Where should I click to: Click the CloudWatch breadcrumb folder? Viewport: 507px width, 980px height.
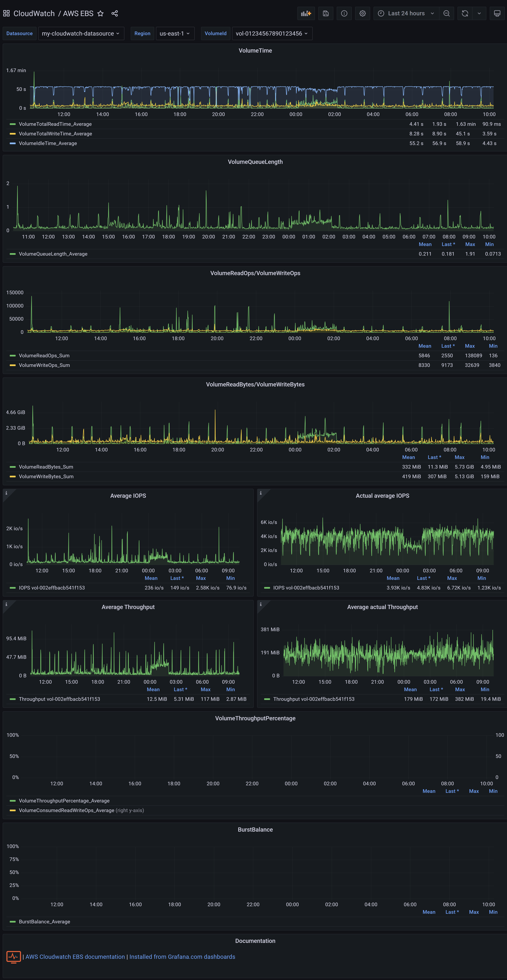34,13
